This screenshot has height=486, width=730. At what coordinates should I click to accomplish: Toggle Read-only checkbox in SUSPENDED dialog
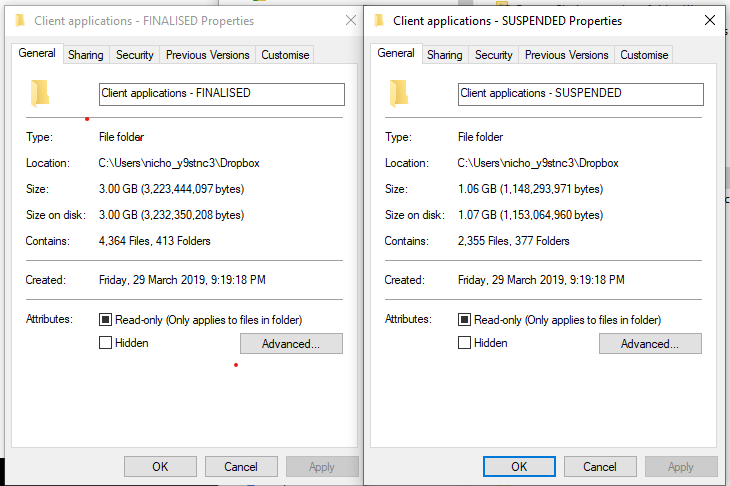coord(464,320)
